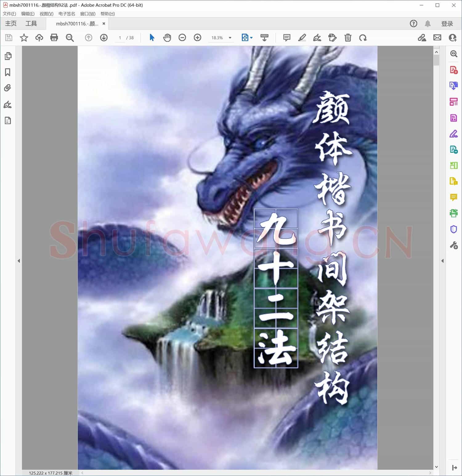Click the next page arrow

[x=104, y=38]
